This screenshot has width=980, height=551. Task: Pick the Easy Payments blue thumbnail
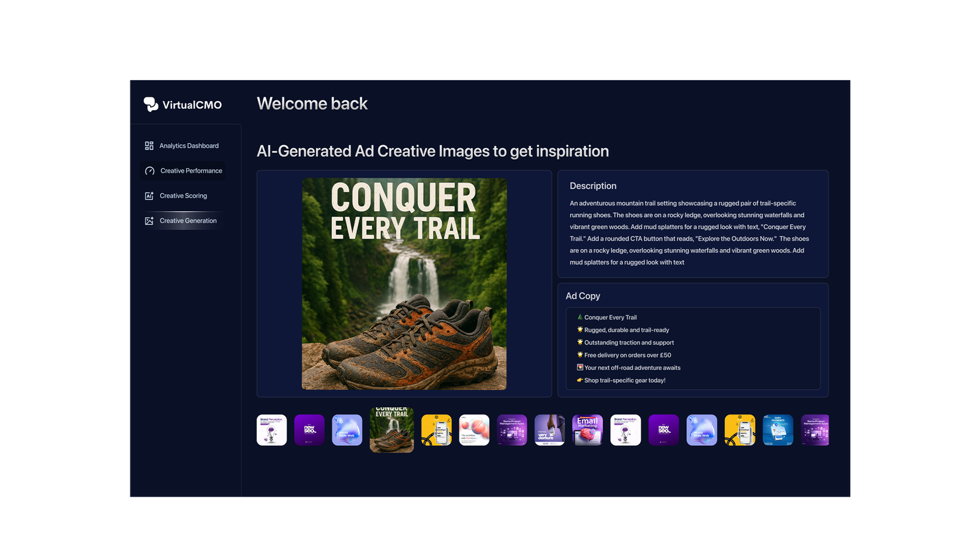(778, 430)
